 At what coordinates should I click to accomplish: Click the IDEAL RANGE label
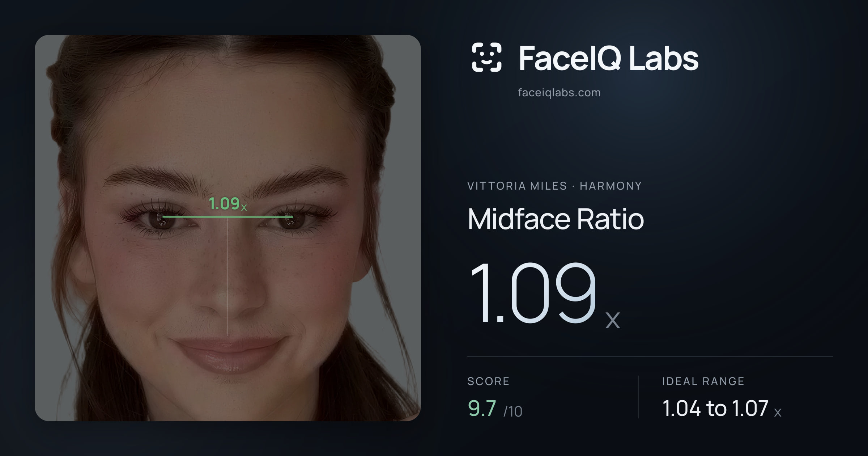point(703,381)
